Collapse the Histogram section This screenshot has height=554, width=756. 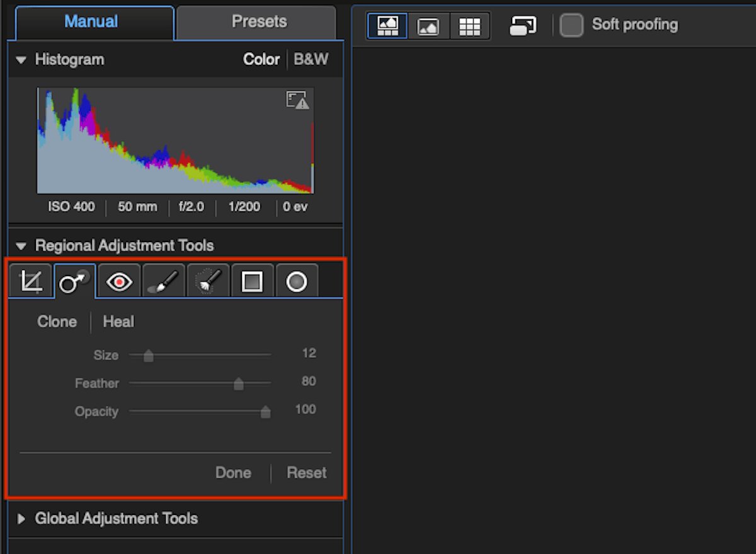click(21, 59)
